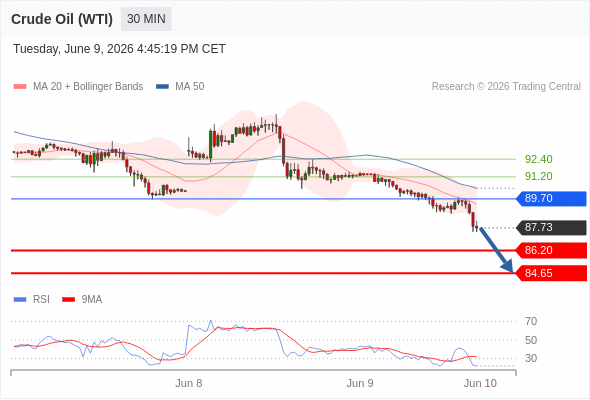Click the blue RSI color swatch
Viewport: 590px width, 400px height.
click(20, 300)
